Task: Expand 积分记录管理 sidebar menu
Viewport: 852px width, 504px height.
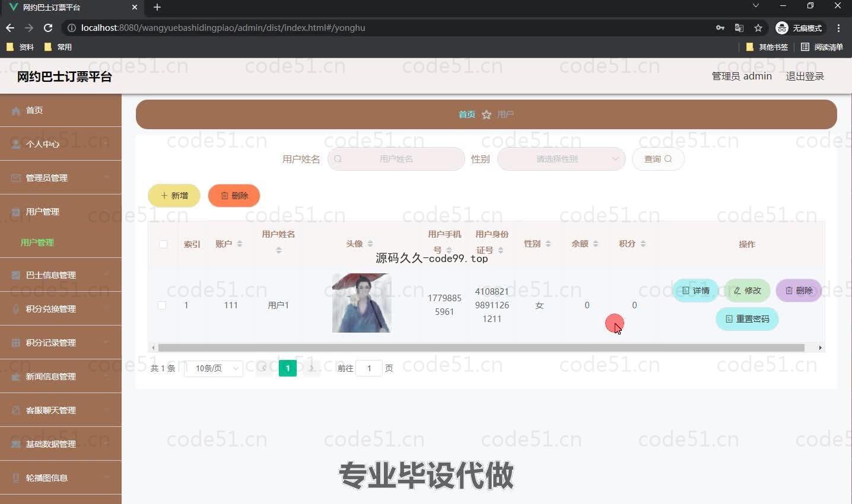Action: coord(61,343)
